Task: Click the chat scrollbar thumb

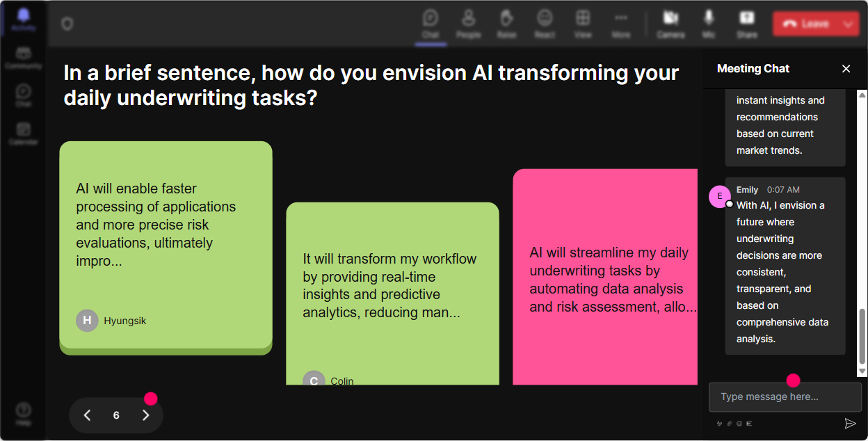Action: click(x=862, y=336)
